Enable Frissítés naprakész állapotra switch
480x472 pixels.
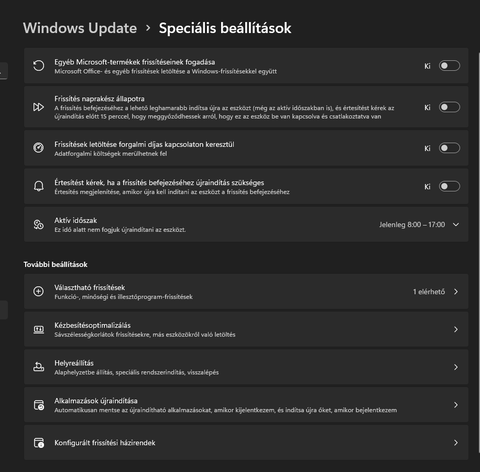click(x=449, y=107)
